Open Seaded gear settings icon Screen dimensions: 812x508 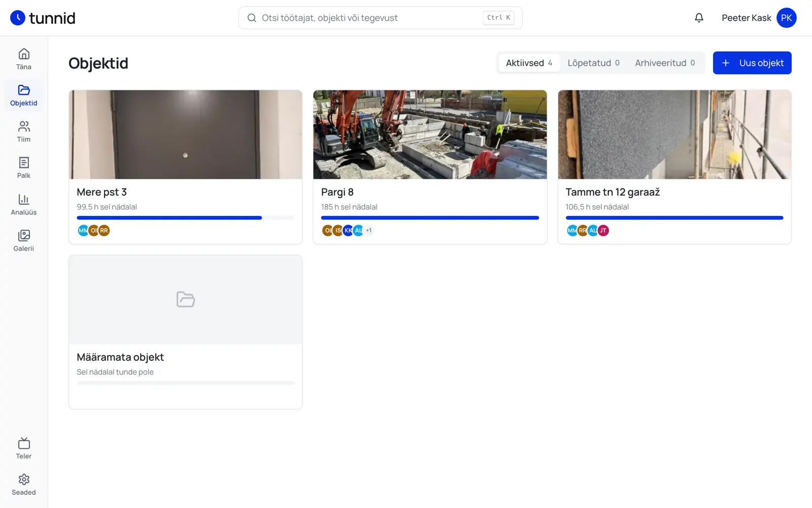[x=24, y=480]
